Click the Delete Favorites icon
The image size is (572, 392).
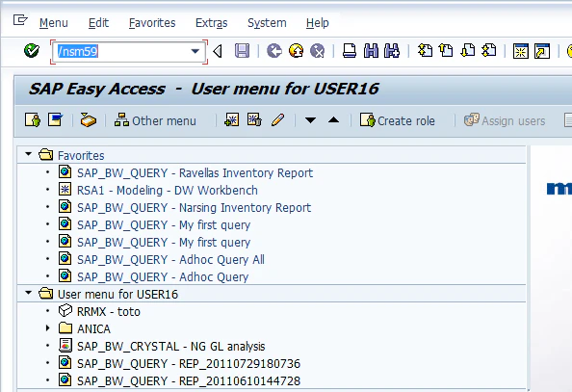(254, 119)
